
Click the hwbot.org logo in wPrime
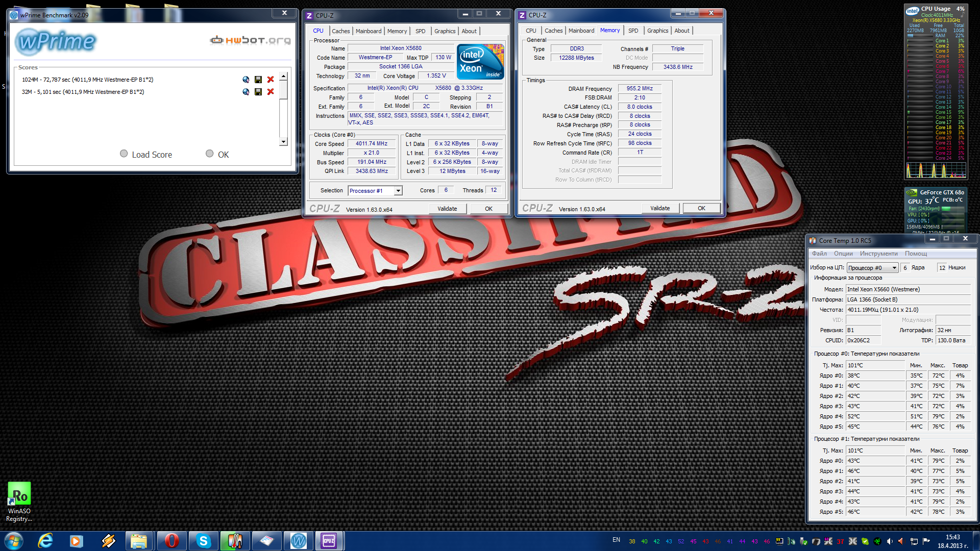tap(251, 40)
